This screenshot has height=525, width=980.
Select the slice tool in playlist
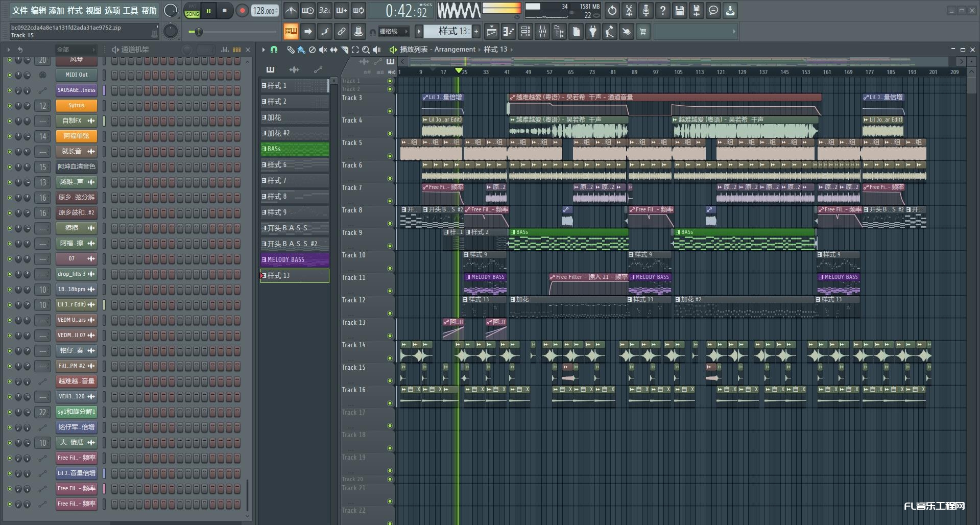tap(345, 50)
